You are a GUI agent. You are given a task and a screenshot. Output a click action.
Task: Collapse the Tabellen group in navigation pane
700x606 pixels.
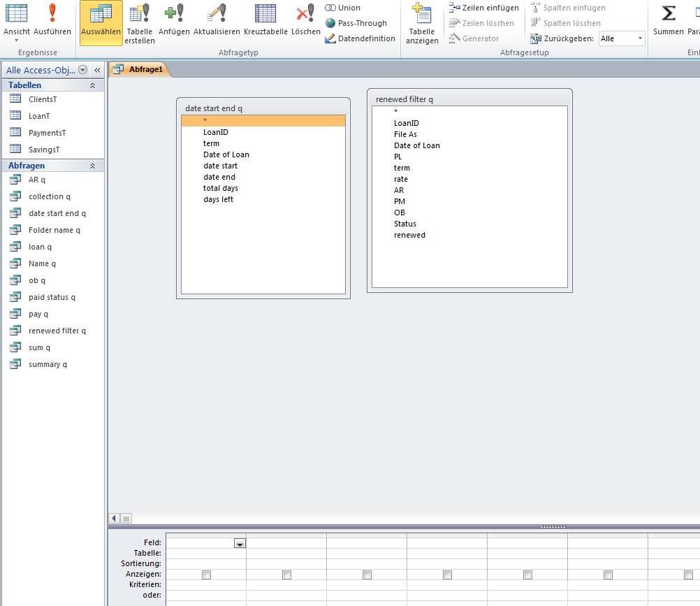92,85
